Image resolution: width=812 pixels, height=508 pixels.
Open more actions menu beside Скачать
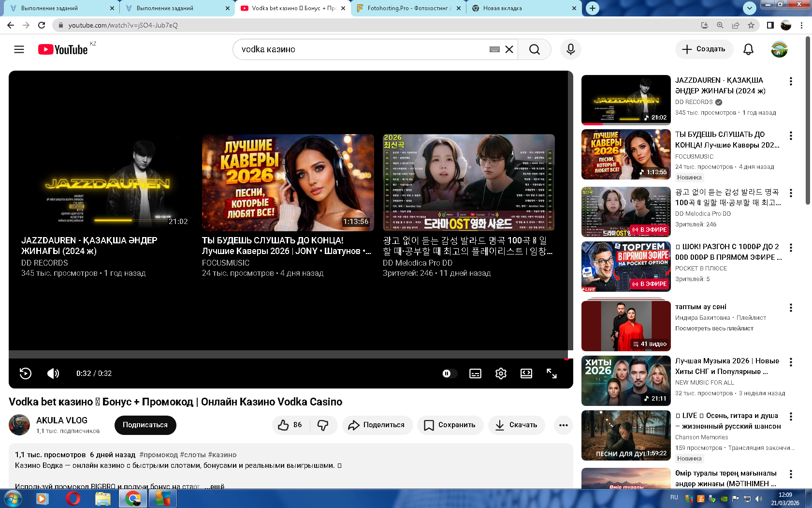(x=563, y=425)
